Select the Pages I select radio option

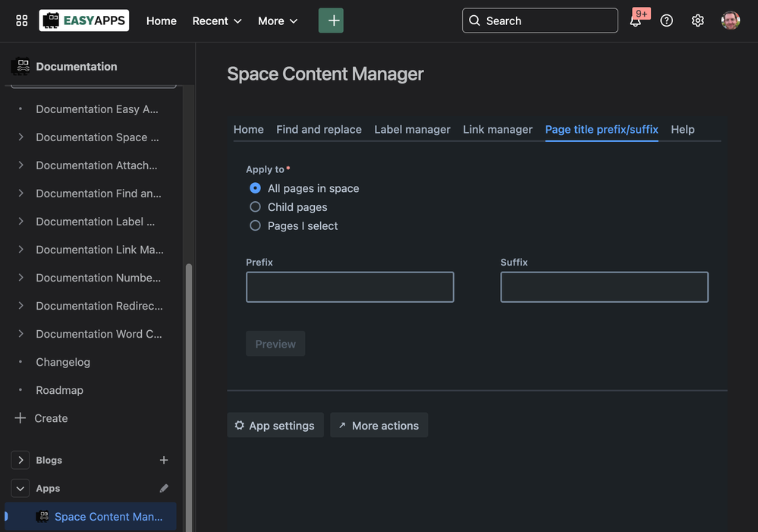255,225
